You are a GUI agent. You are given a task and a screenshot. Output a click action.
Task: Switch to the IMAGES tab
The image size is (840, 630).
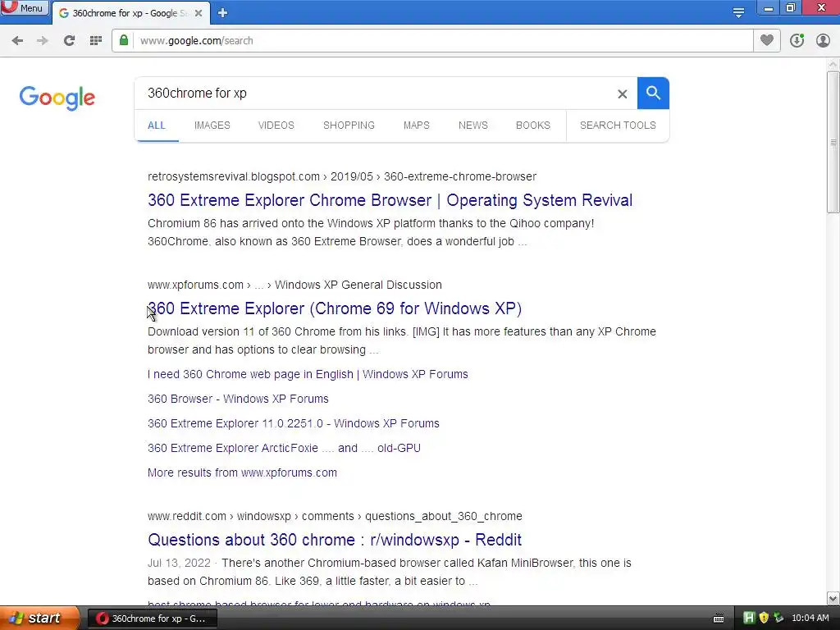pos(212,126)
